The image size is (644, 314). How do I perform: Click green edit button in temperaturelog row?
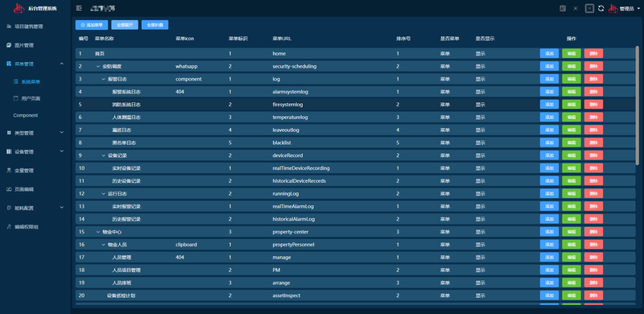572,117
